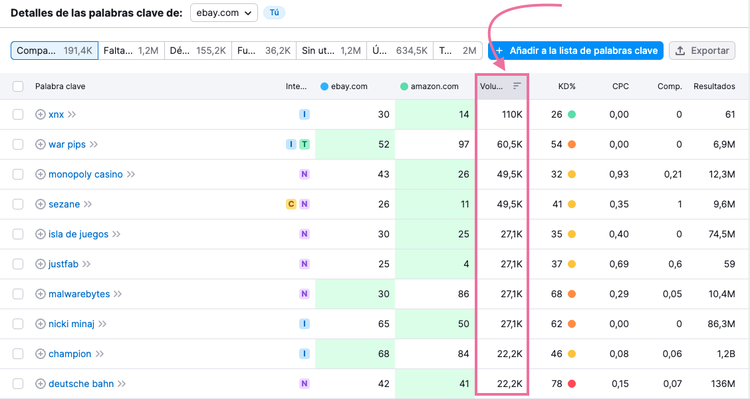Open the malwarebytes keyword link

pos(79,294)
